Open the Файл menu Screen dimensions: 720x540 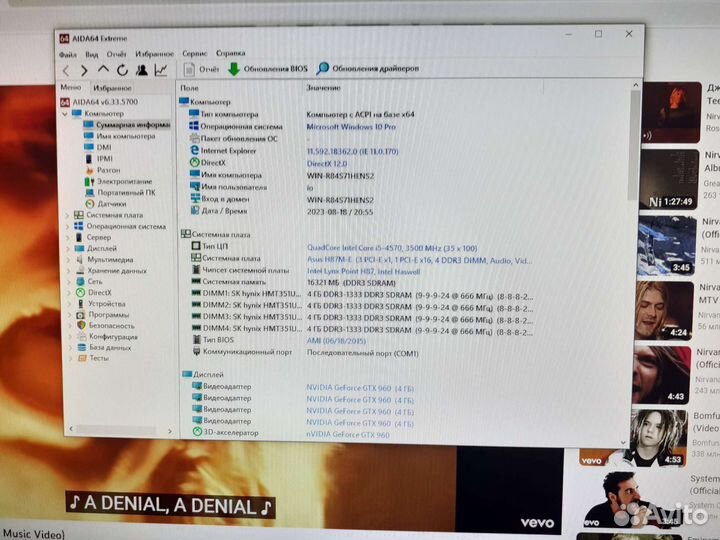tap(68, 55)
